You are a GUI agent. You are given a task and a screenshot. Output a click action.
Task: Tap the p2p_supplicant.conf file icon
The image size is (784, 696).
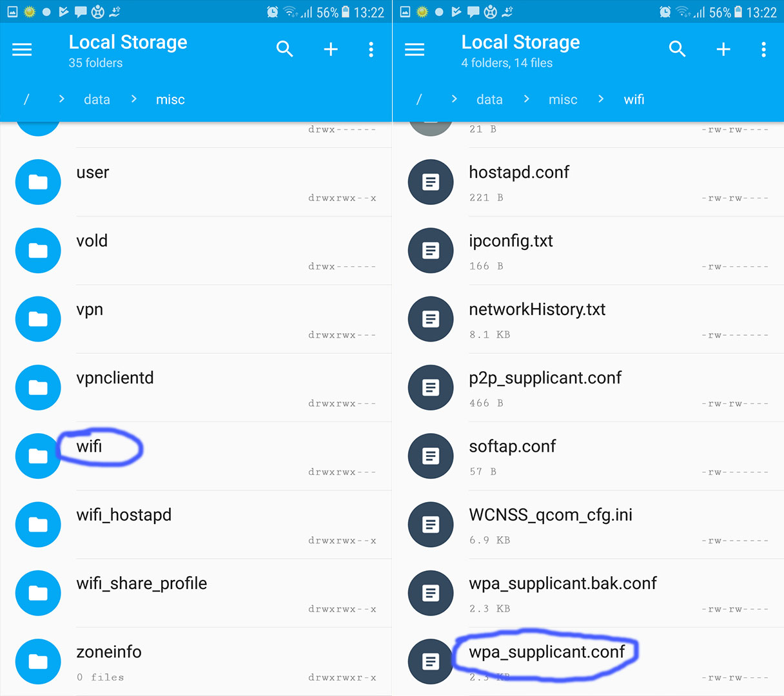click(x=431, y=387)
